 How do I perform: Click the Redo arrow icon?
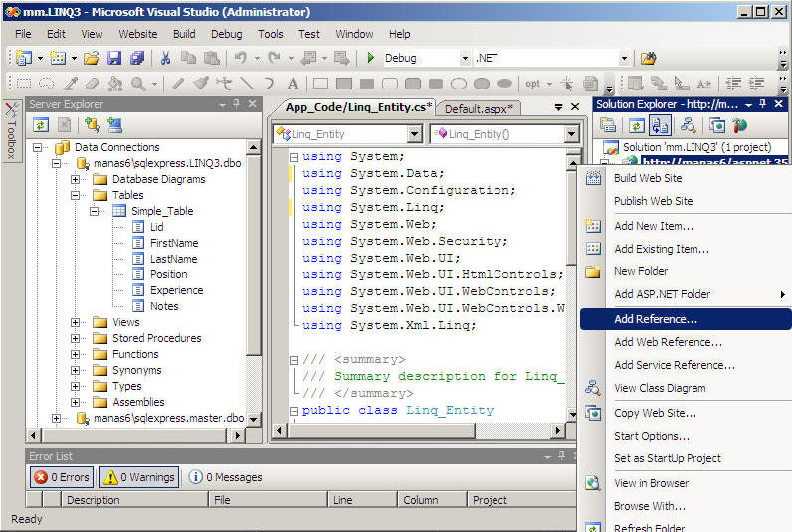pyautogui.click(x=275, y=58)
